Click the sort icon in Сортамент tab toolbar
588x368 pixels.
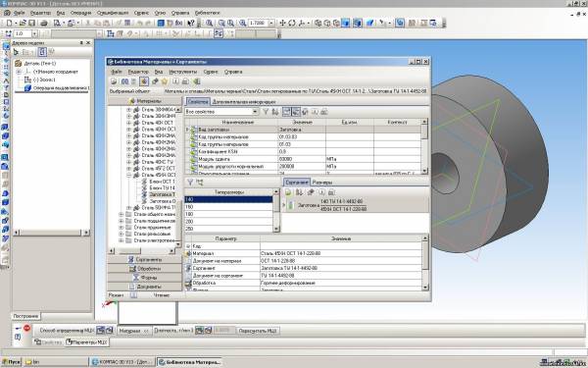(x=299, y=192)
